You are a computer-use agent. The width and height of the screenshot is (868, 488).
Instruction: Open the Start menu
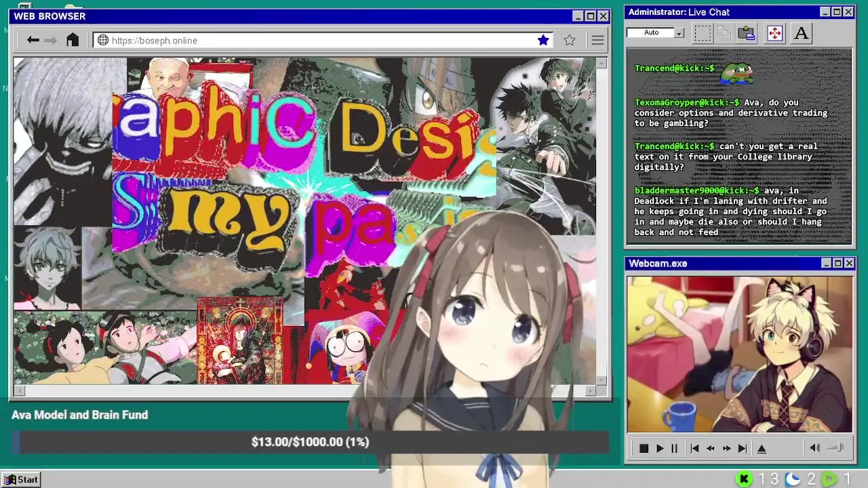coord(20,479)
